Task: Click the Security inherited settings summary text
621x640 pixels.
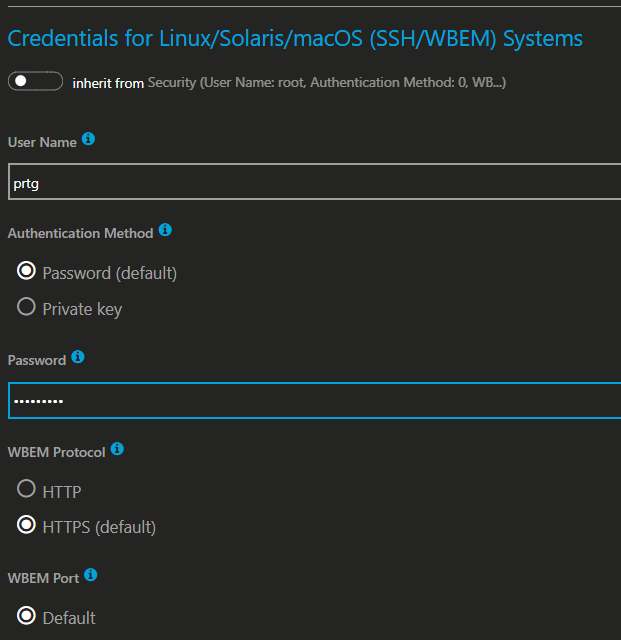Action: 326,83
